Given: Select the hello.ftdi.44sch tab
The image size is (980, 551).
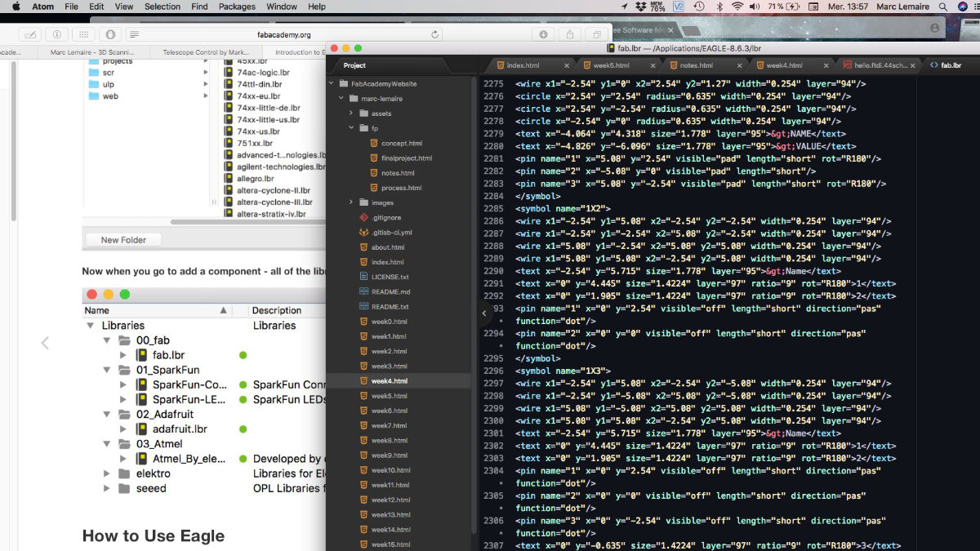Looking at the screenshot, I should pos(880,65).
